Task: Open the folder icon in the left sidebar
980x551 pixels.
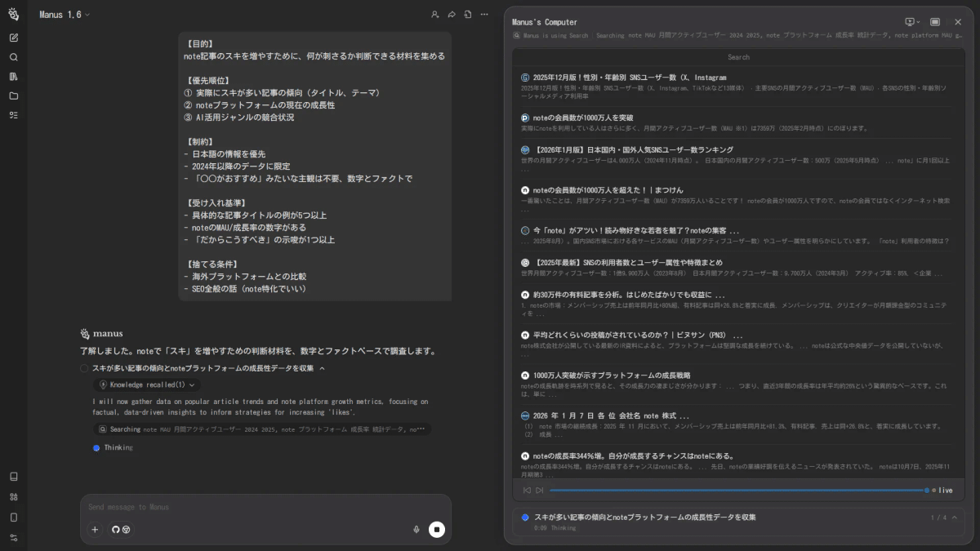Action: click(x=13, y=96)
